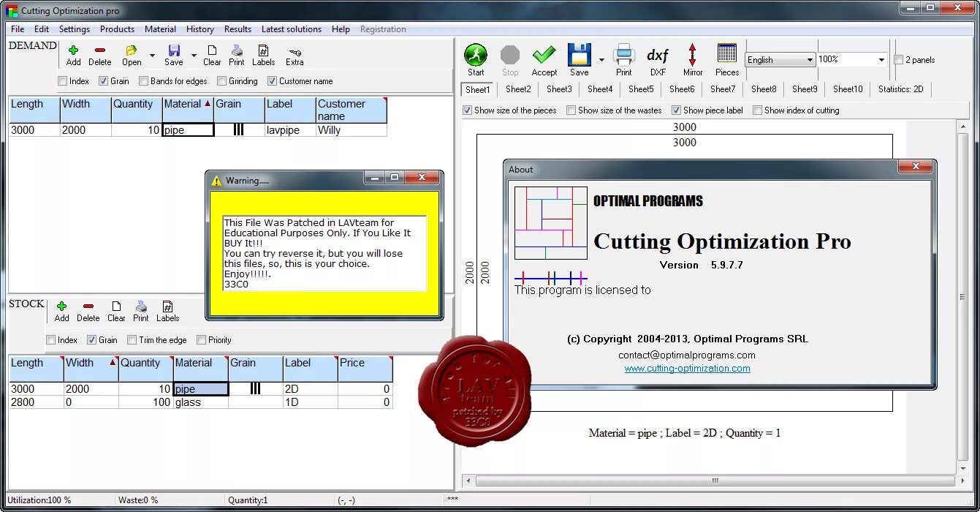
Task: Enable Show index of cutting
Action: 758,110
